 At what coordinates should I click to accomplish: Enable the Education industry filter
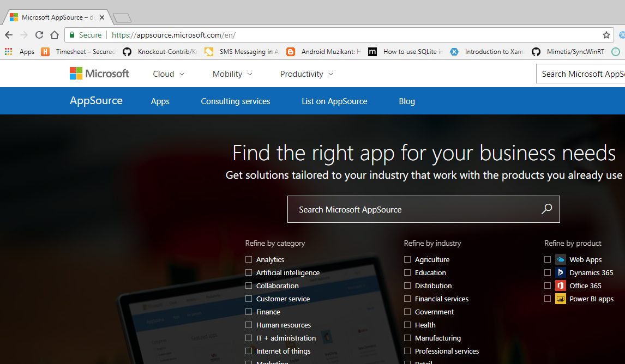point(407,272)
